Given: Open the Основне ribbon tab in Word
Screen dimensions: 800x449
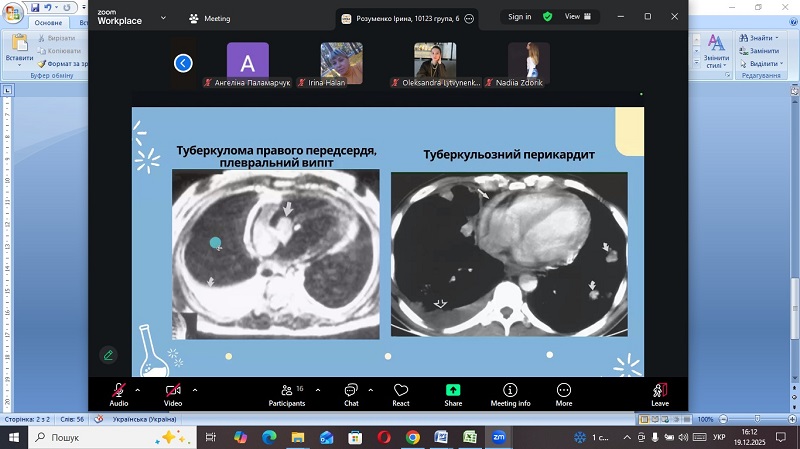Looking at the screenshot, I should pyautogui.click(x=48, y=22).
